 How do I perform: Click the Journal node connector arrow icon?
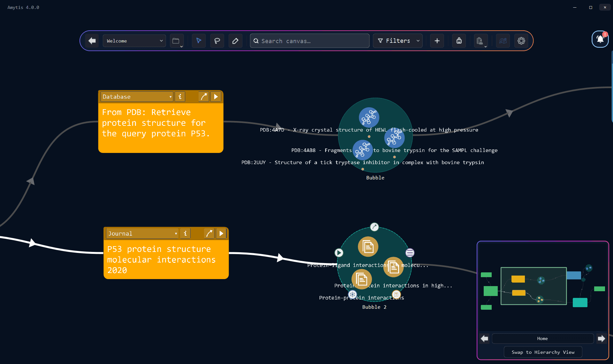click(x=209, y=234)
